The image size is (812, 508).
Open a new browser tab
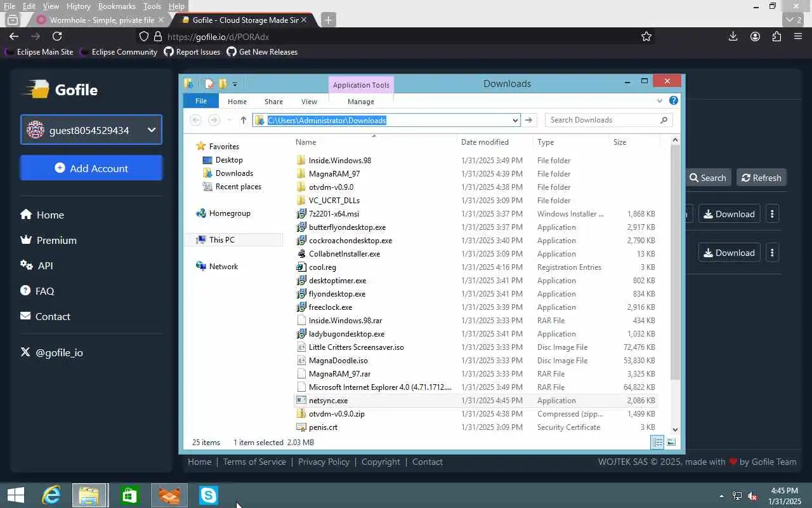328,20
